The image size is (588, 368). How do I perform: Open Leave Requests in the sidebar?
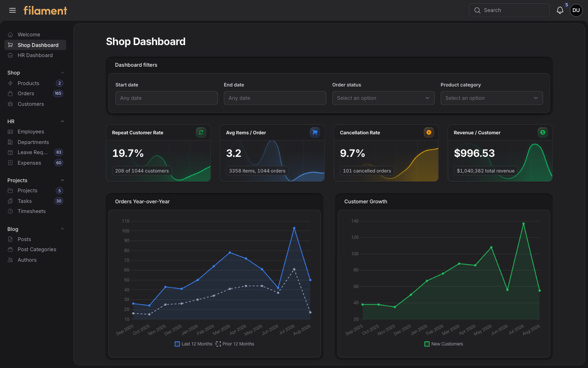(x=35, y=152)
